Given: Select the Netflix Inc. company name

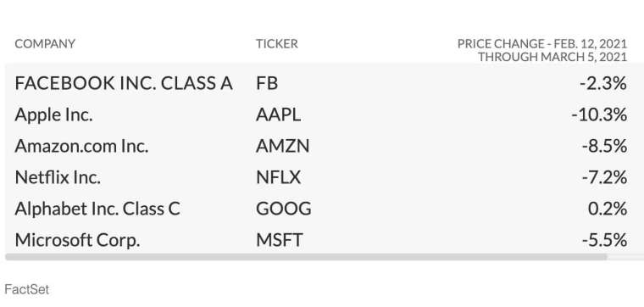Looking at the screenshot, I should click(58, 177).
